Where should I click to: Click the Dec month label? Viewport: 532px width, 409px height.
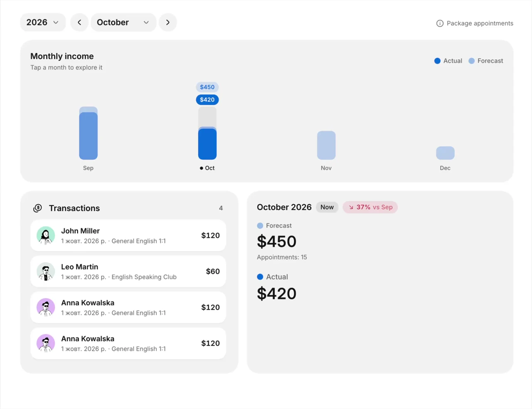tap(445, 168)
